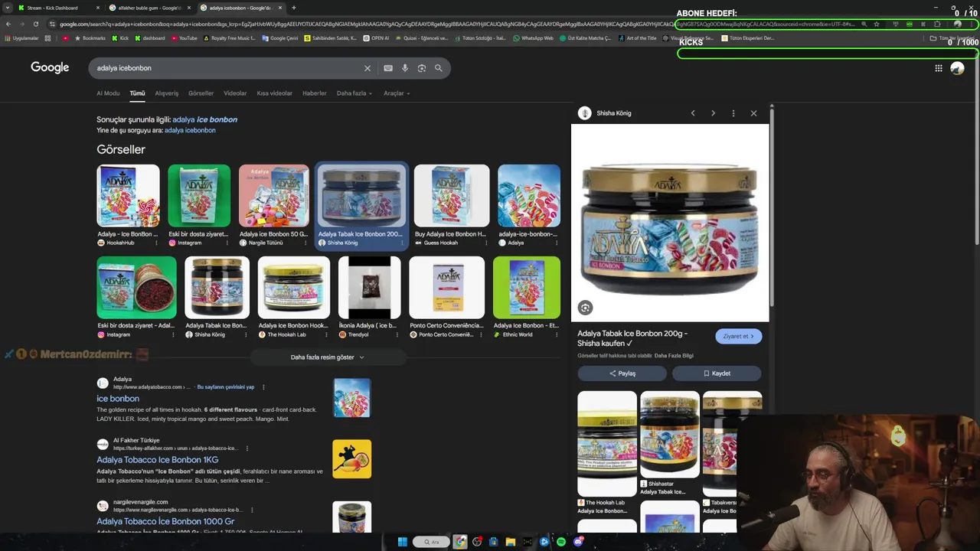Switch to Görseller tab
This screenshot has height=551, width=980.
pos(201,93)
